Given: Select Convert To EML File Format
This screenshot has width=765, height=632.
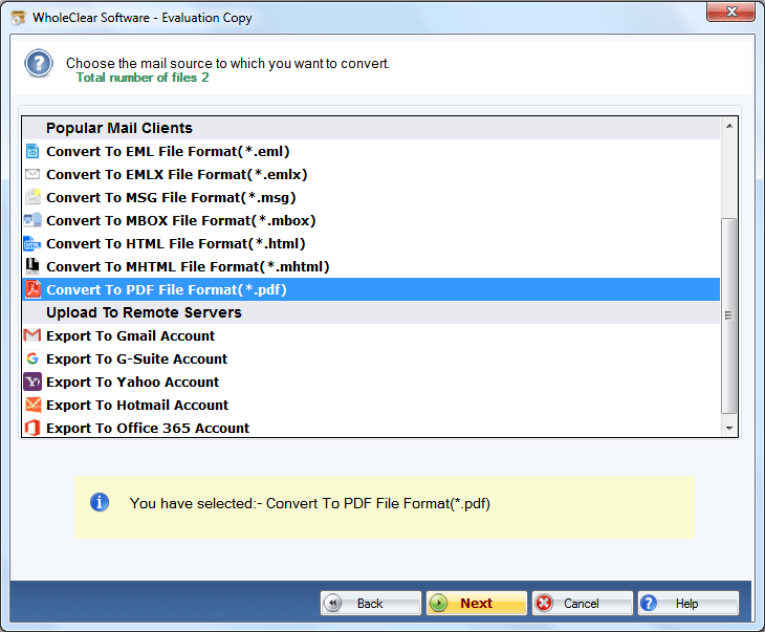Looking at the screenshot, I should click(371, 151).
